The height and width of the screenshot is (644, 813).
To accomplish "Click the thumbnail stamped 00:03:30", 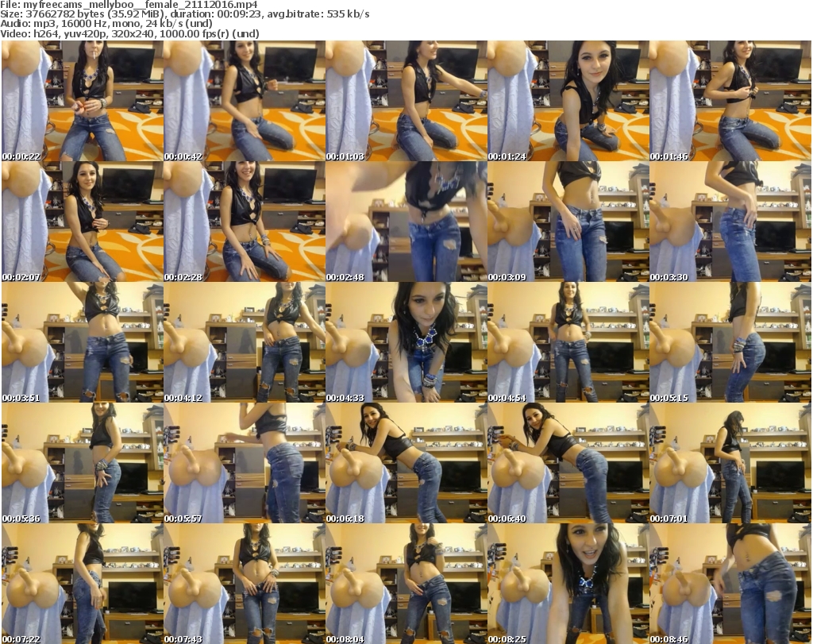I will (730, 222).
